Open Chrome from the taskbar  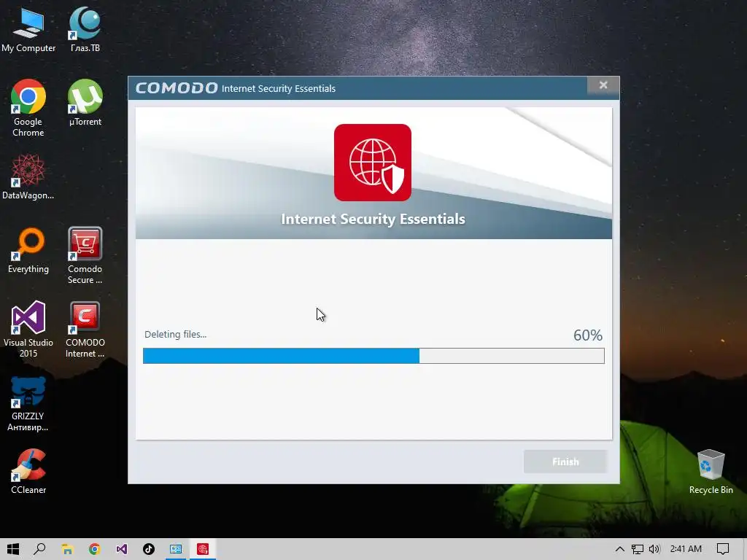(94, 549)
